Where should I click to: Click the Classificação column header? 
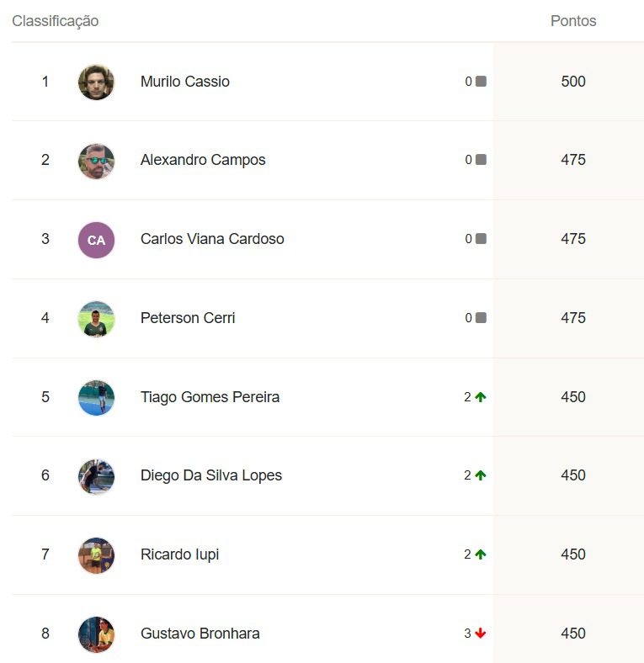[55, 21]
